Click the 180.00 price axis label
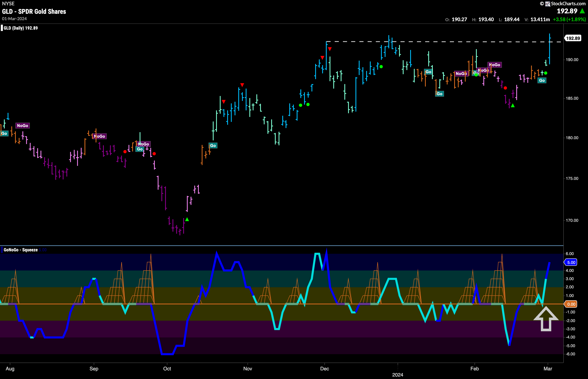This screenshot has height=379, width=588. click(x=572, y=138)
